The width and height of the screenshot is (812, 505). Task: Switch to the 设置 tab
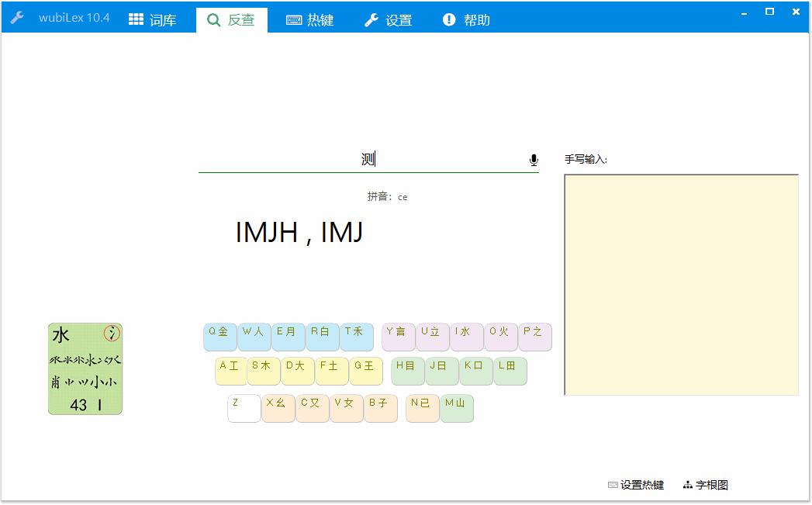[389, 20]
